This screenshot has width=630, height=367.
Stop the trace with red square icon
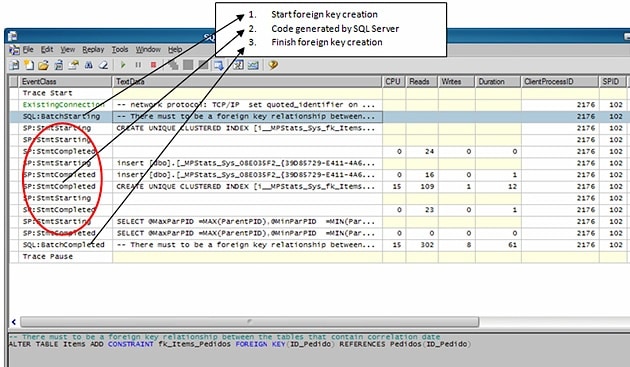153,65
